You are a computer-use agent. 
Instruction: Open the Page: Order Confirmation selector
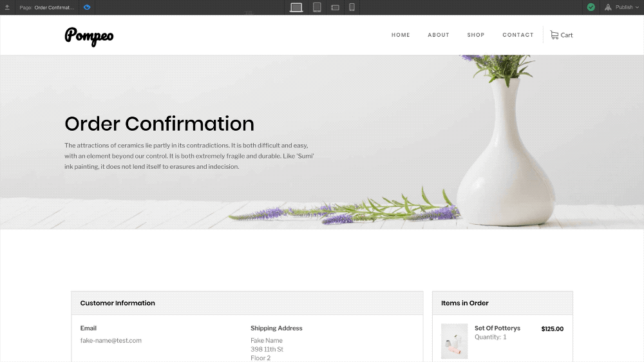click(47, 7)
